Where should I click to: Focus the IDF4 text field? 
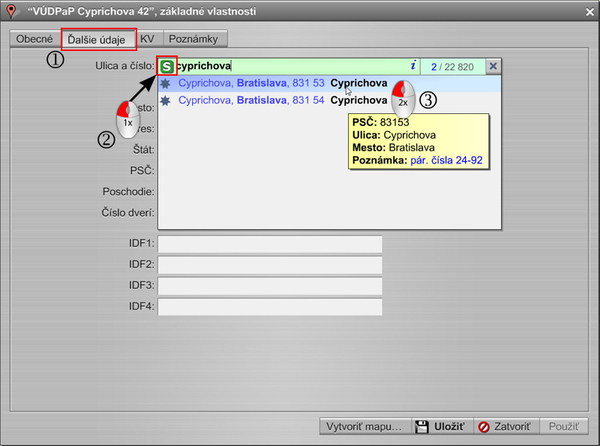click(270, 305)
